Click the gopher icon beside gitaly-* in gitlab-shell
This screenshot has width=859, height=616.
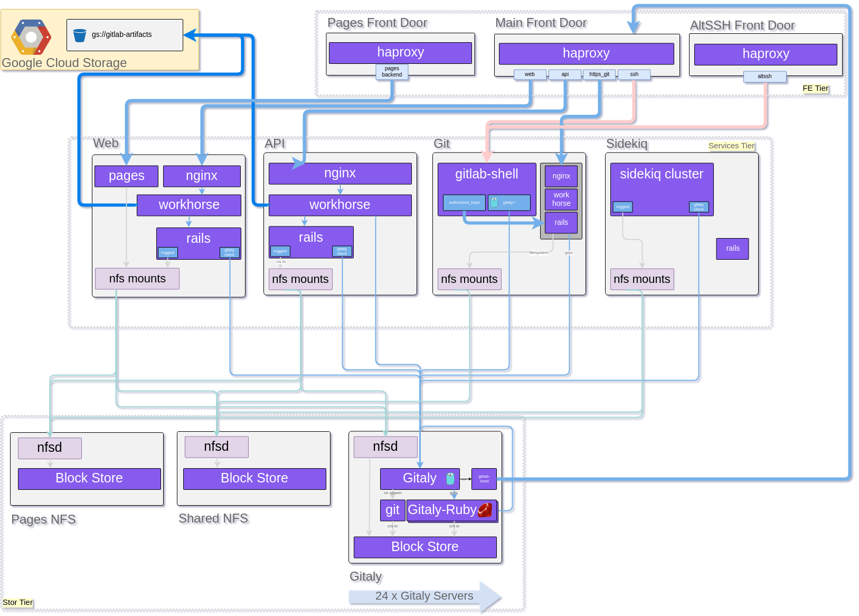click(x=494, y=202)
